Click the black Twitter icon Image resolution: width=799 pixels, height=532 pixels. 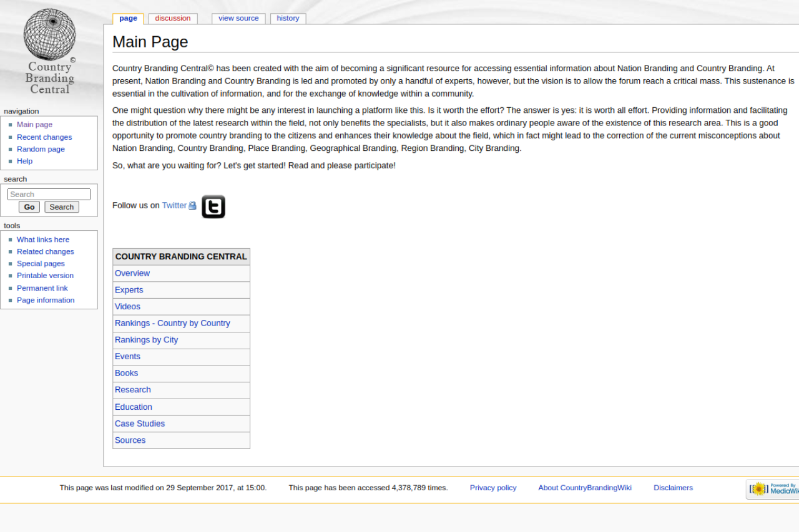(x=213, y=206)
